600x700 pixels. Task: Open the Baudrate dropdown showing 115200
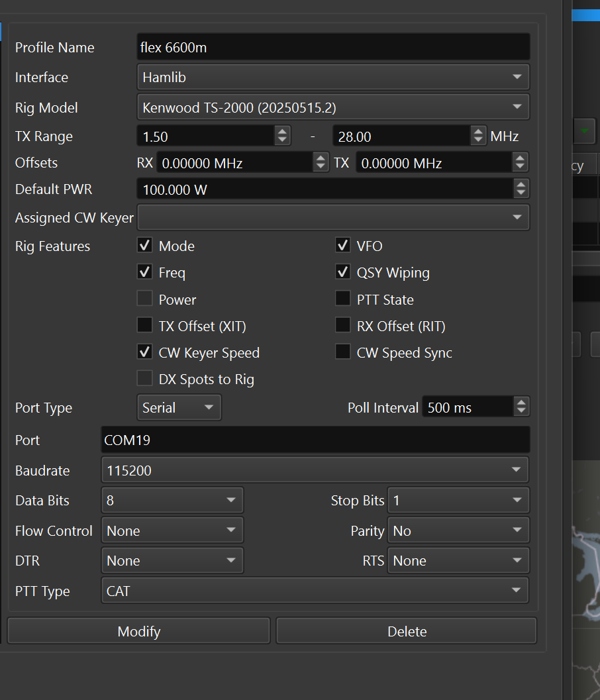click(315, 470)
